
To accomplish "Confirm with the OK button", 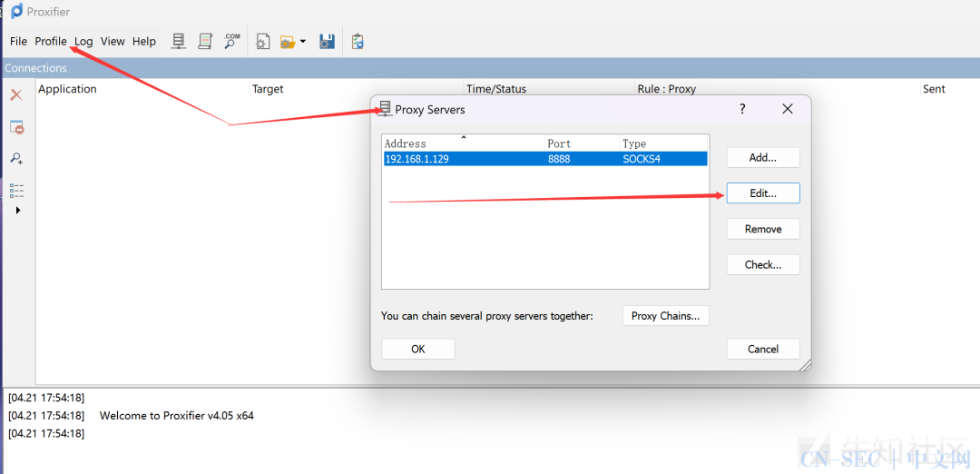I will point(418,349).
